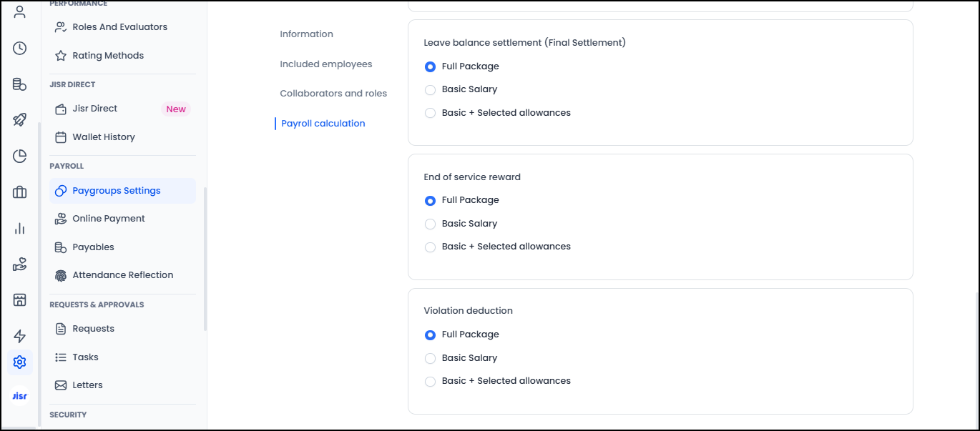Select Basic Salary under Violation deduction
Image resolution: width=980 pixels, height=431 pixels.
(430, 358)
